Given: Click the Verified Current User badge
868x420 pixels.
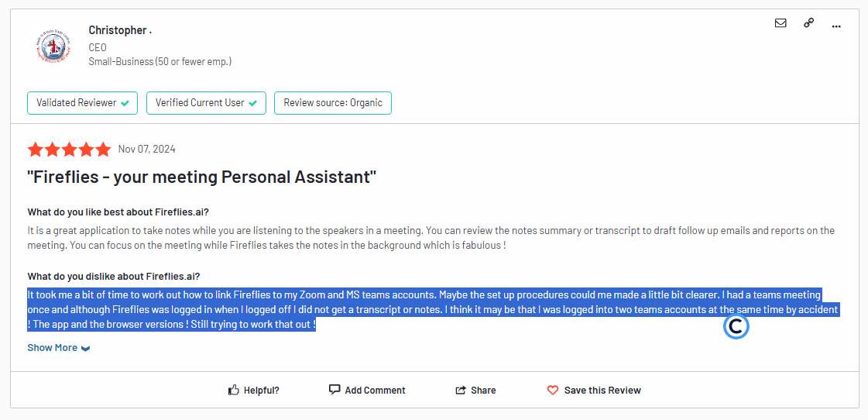Looking at the screenshot, I should click(207, 103).
